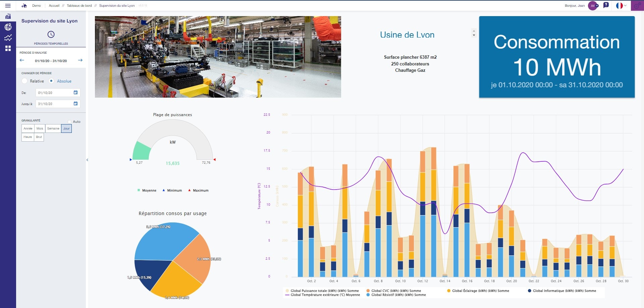Click the Jusqu'à date input field
This screenshot has height=308, width=644.
58,104
